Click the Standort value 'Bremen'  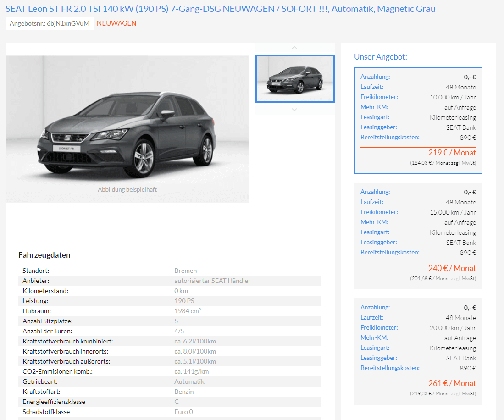click(x=185, y=271)
